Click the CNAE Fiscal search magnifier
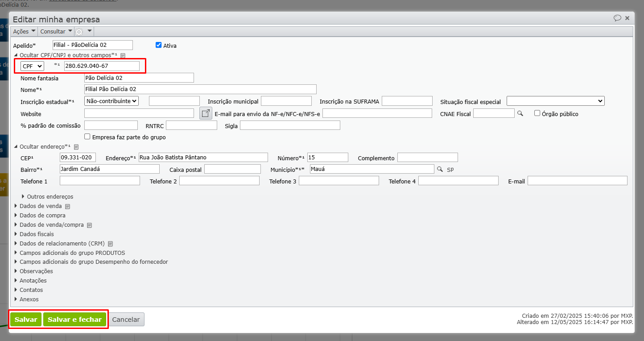The height and width of the screenshot is (341, 644). (x=520, y=114)
